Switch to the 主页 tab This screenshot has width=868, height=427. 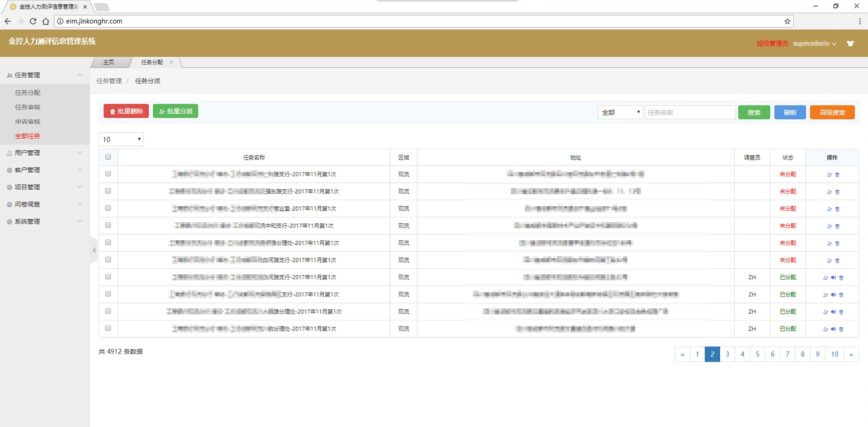pyautogui.click(x=109, y=62)
